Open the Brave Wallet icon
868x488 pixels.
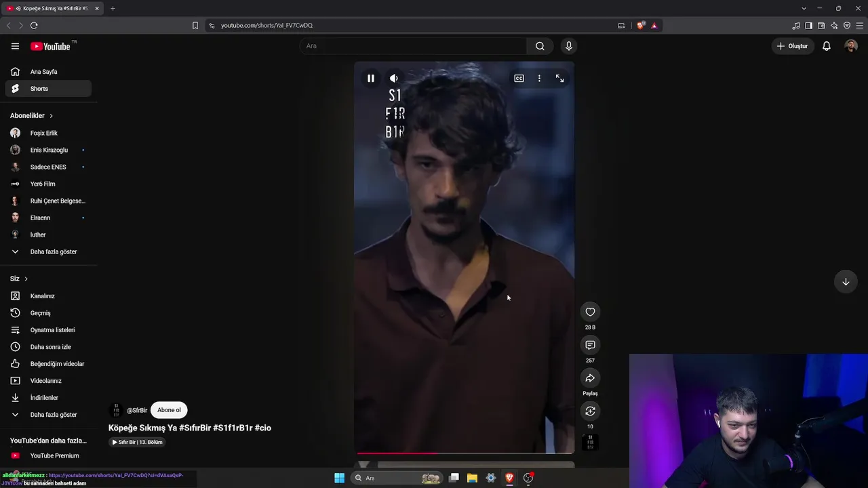point(821,26)
